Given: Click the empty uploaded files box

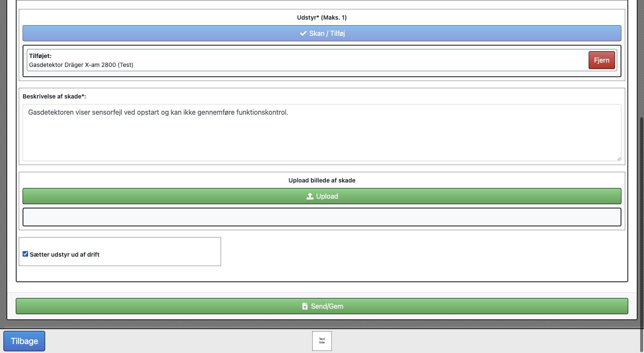Looking at the screenshot, I should click(322, 217).
